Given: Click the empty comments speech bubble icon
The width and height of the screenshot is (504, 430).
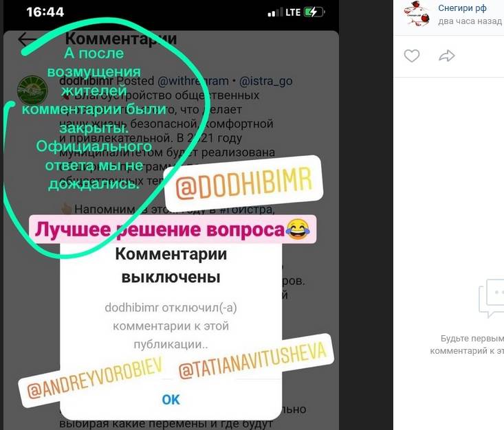Looking at the screenshot, I should (492, 298).
